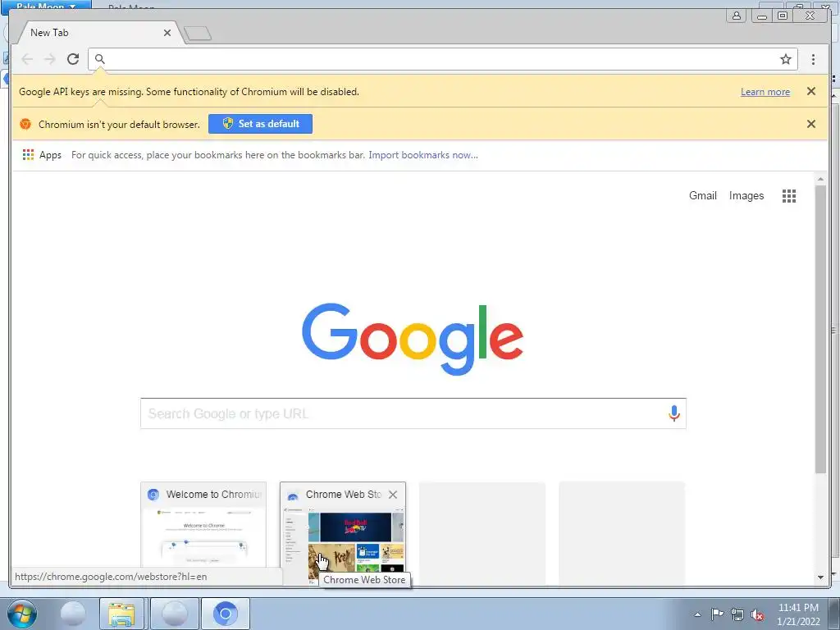Focus the address bar
This screenshot has height=630, width=840.
[442, 59]
